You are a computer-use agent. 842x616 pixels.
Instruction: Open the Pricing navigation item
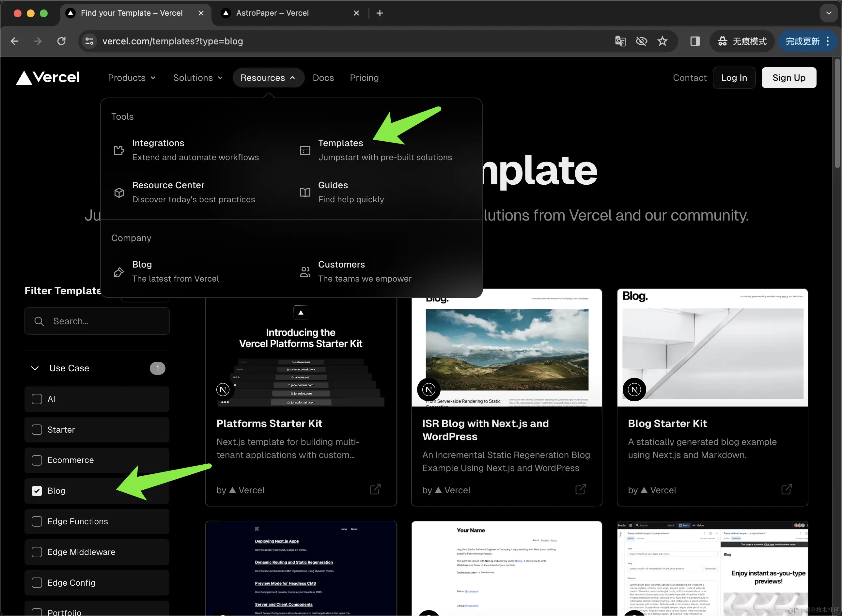click(x=364, y=78)
